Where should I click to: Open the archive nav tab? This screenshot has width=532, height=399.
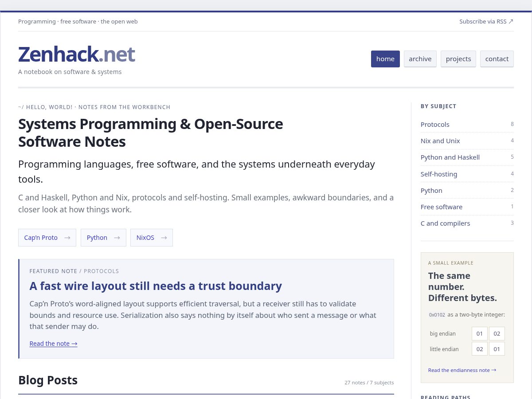[420, 59]
